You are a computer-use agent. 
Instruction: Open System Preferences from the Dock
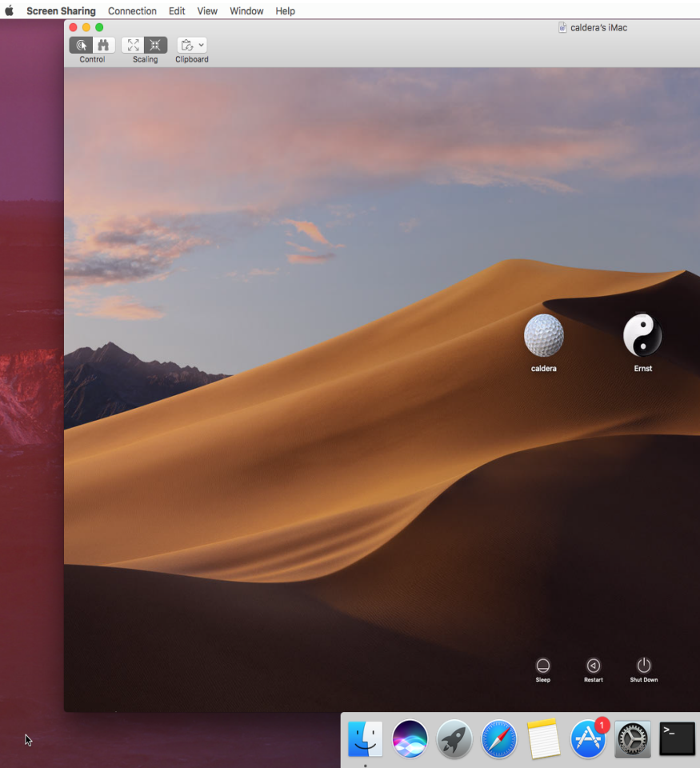631,738
